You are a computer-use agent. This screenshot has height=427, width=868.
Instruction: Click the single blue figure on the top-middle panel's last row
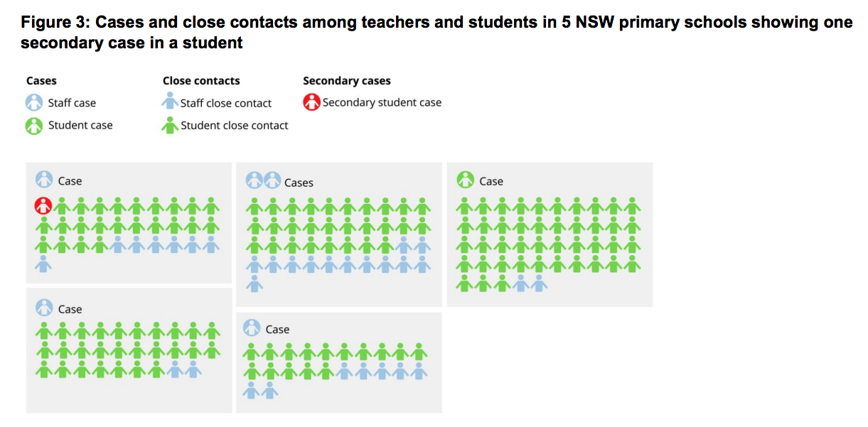[254, 283]
